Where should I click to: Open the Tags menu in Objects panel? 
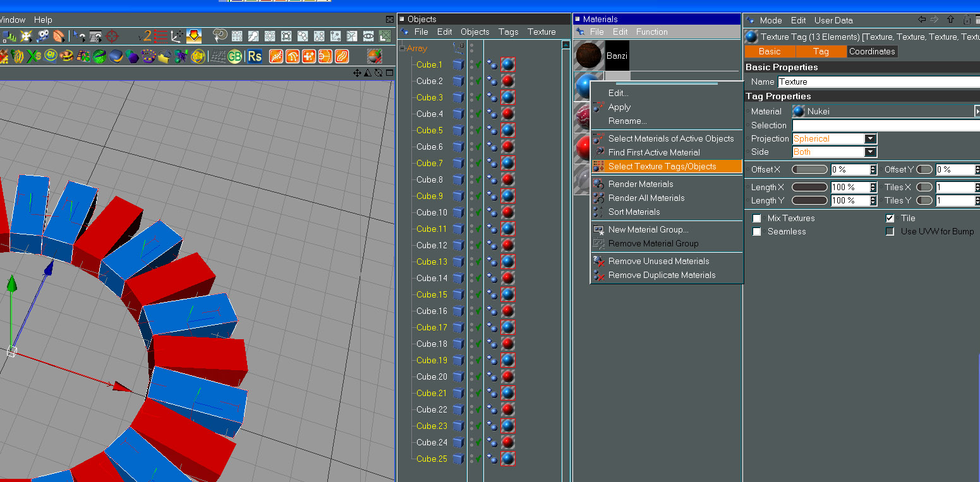[508, 32]
